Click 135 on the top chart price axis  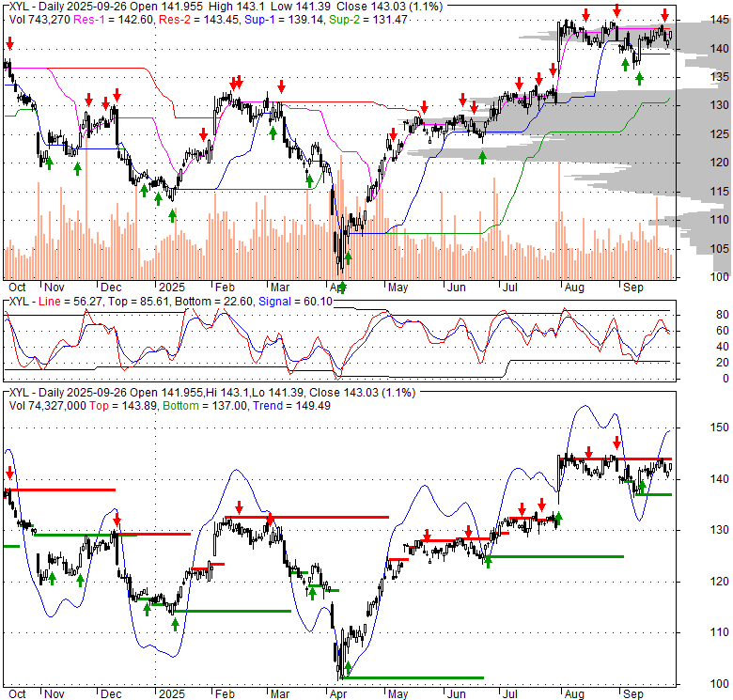720,77
